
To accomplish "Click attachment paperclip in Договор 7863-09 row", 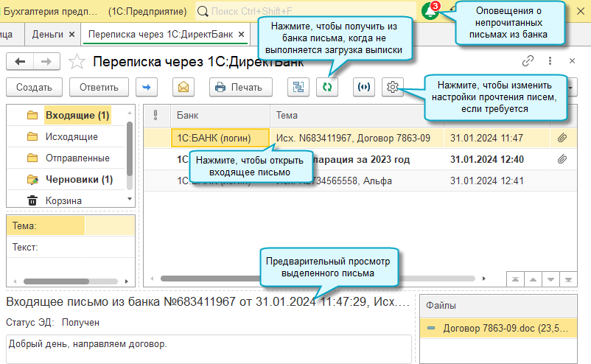I will [x=562, y=138].
